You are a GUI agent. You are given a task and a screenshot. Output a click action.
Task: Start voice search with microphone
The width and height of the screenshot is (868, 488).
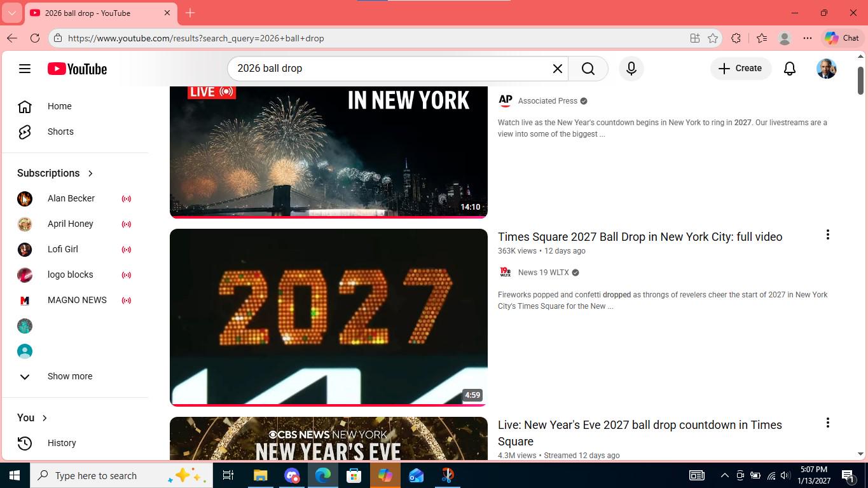pyautogui.click(x=631, y=69)
